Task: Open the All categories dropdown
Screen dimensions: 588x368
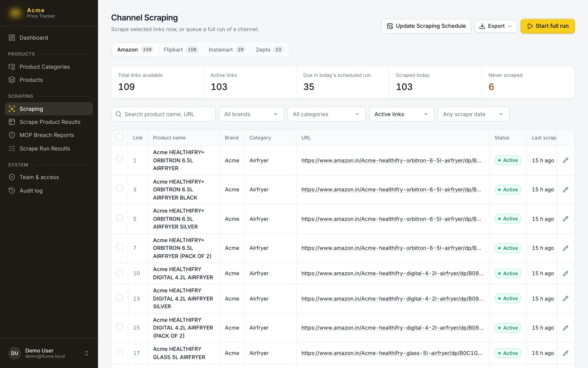Action: 326,114
